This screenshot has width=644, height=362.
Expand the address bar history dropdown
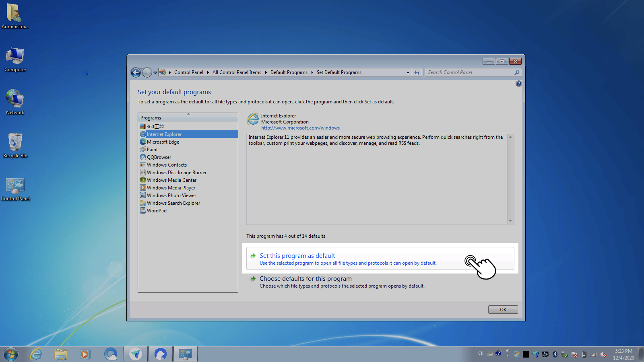pos(408,73)
